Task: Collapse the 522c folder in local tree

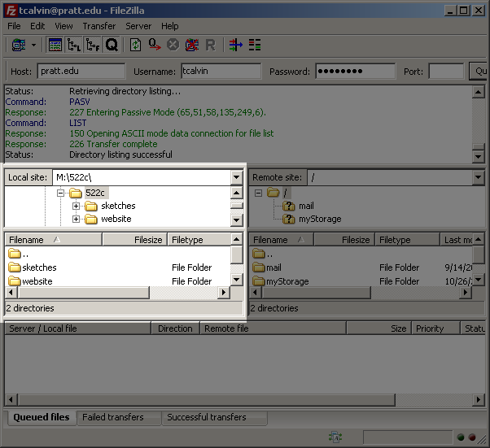Action: 60,193
